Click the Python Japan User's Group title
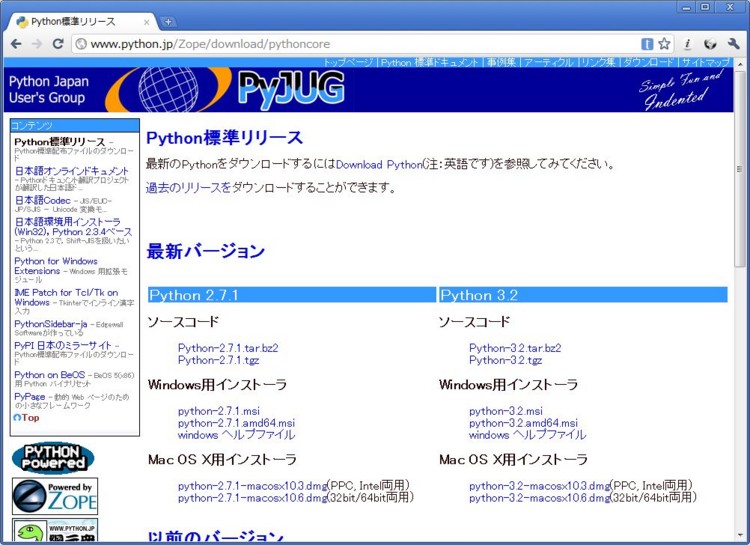This screenshot has height=545, width=750. (49, 89)
